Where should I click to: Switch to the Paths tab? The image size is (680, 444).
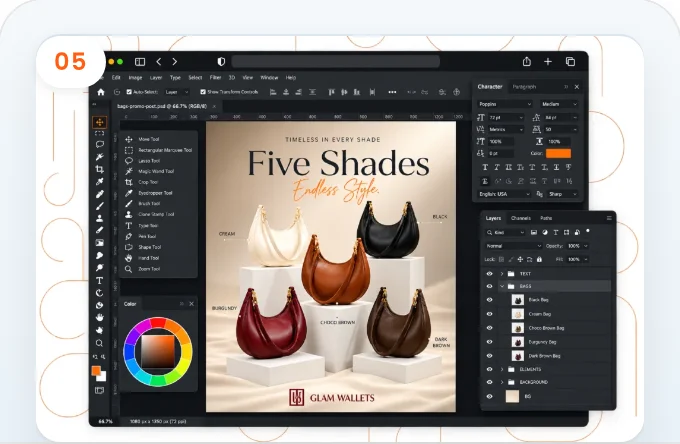pos(546,218)
